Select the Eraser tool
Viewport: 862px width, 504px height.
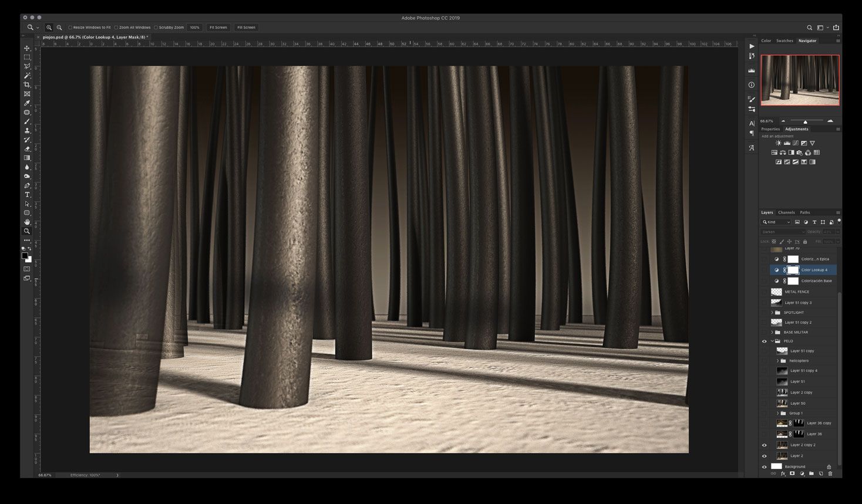click(x=27, y=149)
